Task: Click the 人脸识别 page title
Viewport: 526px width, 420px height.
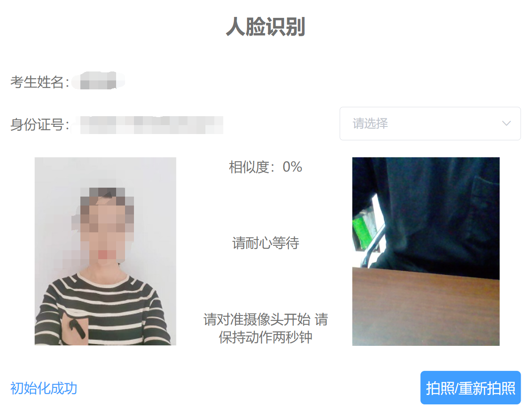Action: click(265, 26)
